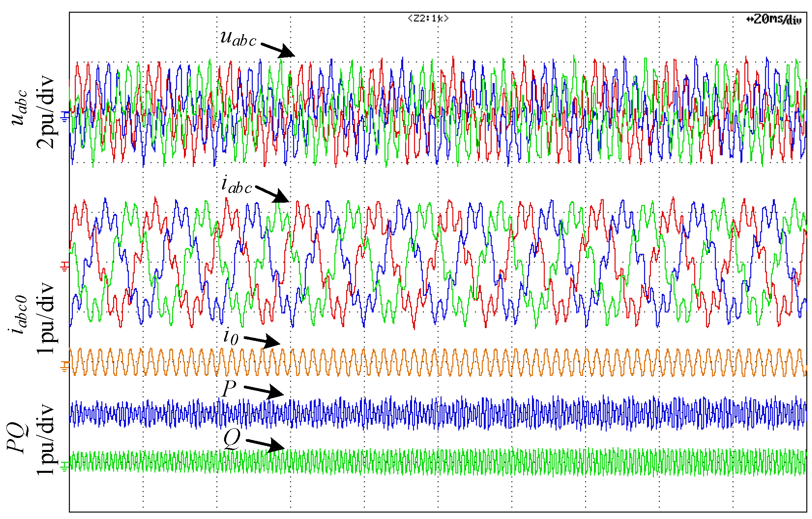Click the blue ground marker for u_abc
The image size is (812, 519).
(x=65, y=116)
